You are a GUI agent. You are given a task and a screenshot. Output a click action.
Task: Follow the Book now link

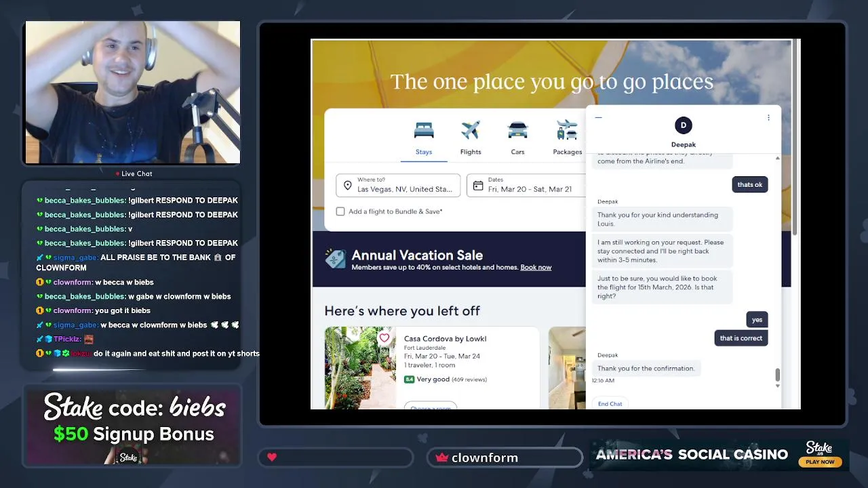point(536,267)
